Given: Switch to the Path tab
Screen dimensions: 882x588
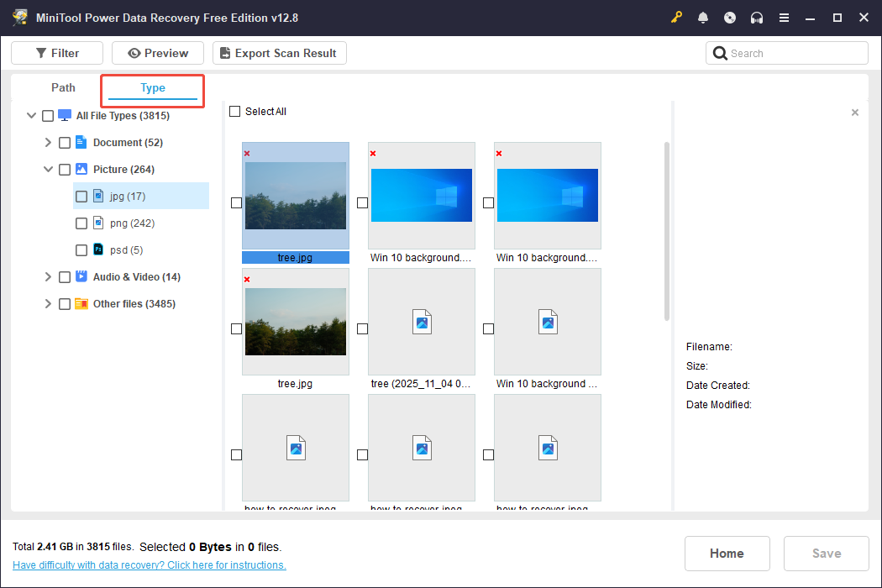Looking at the screenshot, I should [63, 88].
